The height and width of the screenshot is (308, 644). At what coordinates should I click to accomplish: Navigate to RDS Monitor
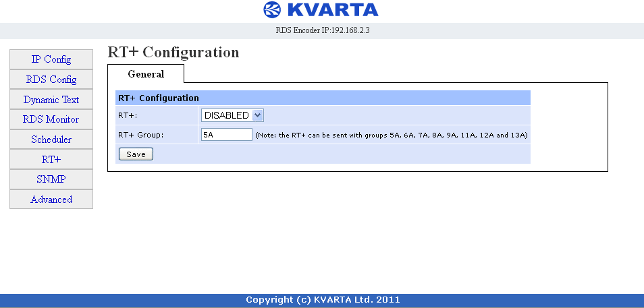tap(51, 119)
